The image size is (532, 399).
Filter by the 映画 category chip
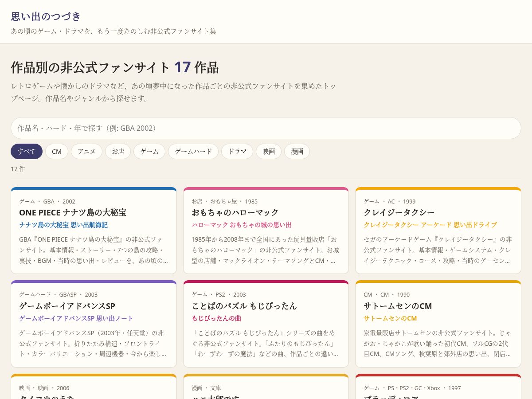[269, 151]
